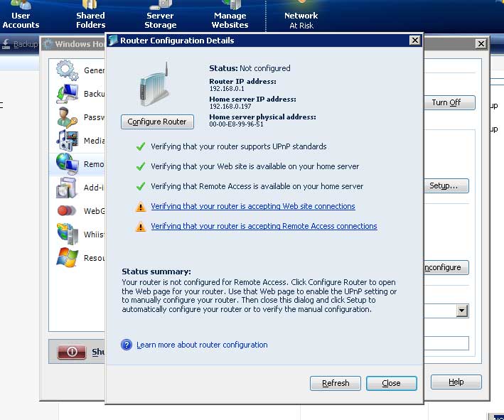Screen dimensions: 504x420
Task: Click router IP address 192.168.0.1
Action: click(x=227, y=89)
